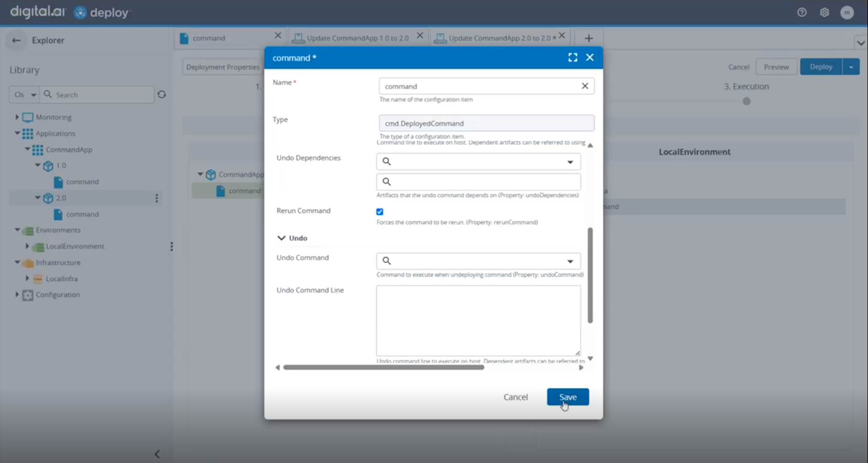Collapse the sidebar with bottom chevron

tap(157, 454)
